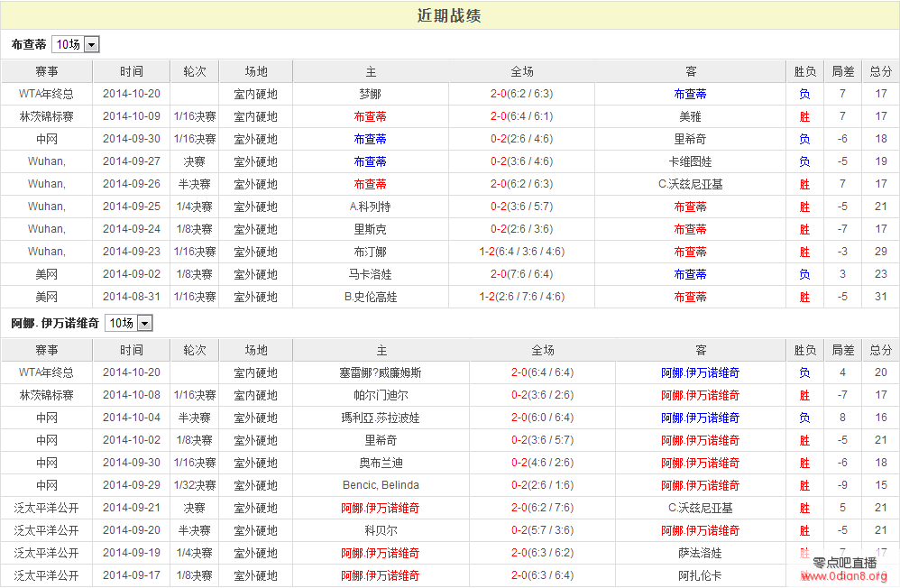Click the player name 奥布兰迪
This screenshot has height=588, width=900.
(x=381, y=464)
